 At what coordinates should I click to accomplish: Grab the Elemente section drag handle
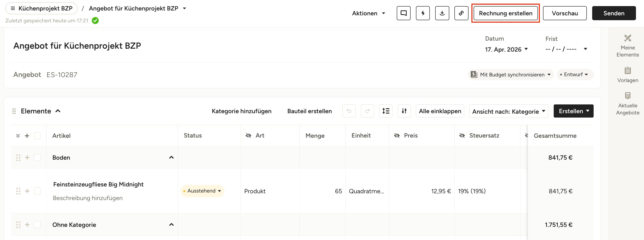14,111
